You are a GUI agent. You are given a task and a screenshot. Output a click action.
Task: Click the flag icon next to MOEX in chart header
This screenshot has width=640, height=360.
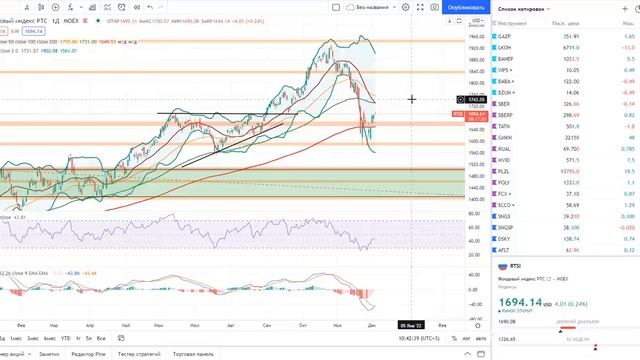click(x=85, y=21)
